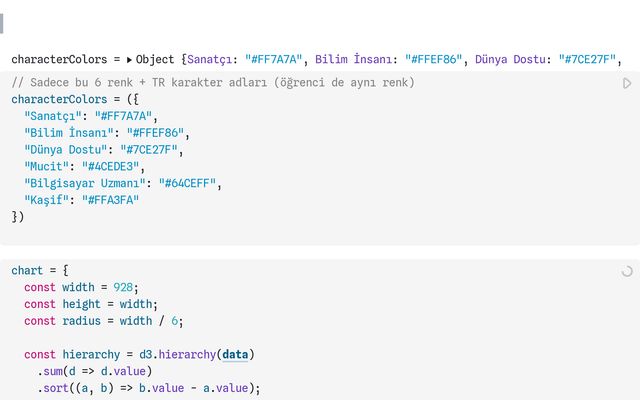Click the chart cell's running spinner icon
This screenshot has width=640, height=400.
point(627,271)
